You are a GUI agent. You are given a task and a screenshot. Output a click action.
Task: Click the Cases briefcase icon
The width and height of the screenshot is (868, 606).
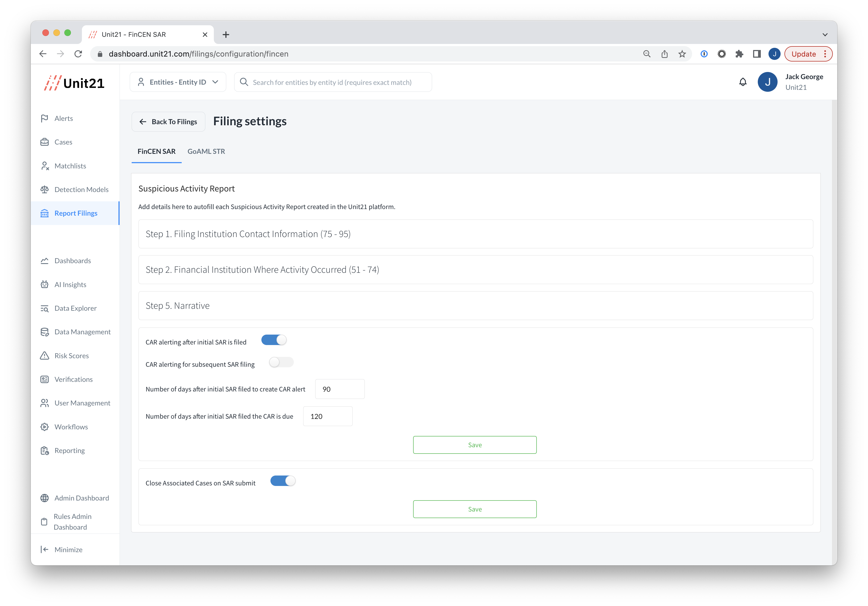(44, 142)
